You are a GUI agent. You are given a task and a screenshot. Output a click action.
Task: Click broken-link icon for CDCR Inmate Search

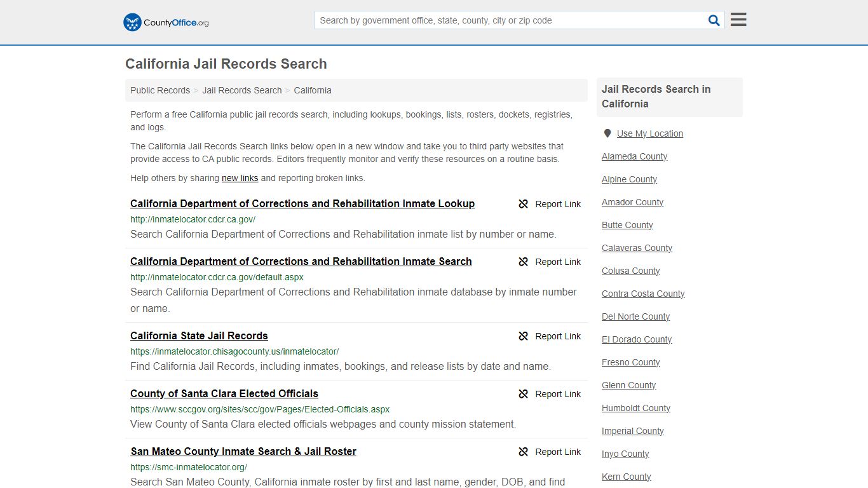point(524,262)
